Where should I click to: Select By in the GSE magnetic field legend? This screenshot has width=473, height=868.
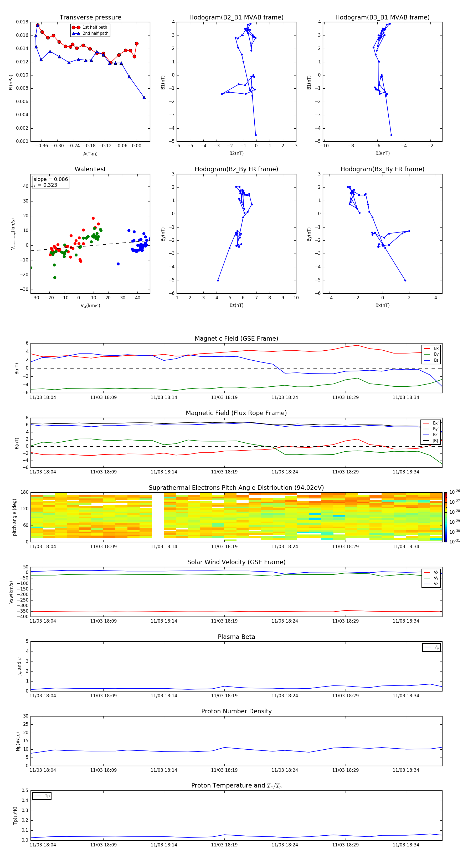point(431,354)
